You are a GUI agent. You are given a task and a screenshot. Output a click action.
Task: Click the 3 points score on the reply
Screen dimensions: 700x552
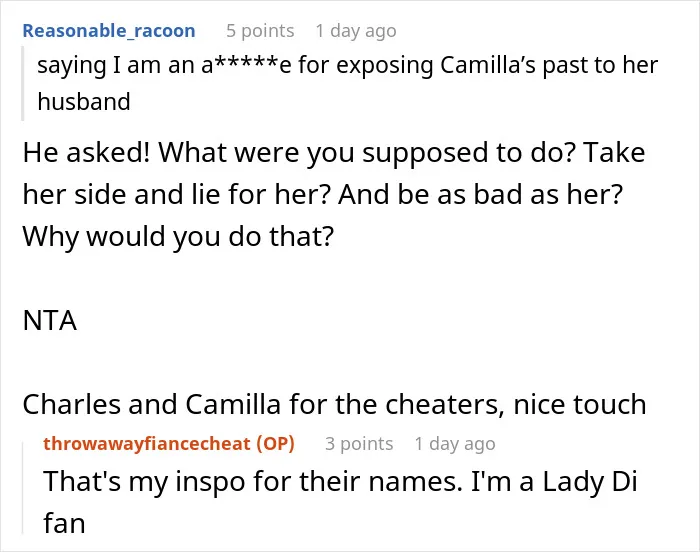[359, 443]
